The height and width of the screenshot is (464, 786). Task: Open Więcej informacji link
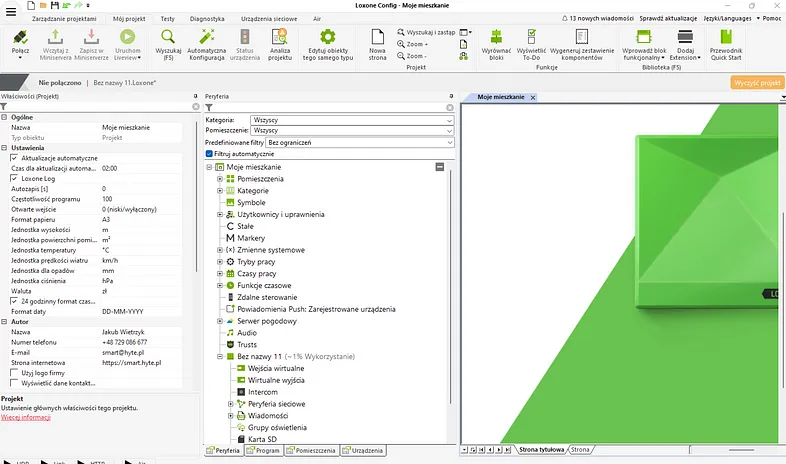click(x=26, y=417)
